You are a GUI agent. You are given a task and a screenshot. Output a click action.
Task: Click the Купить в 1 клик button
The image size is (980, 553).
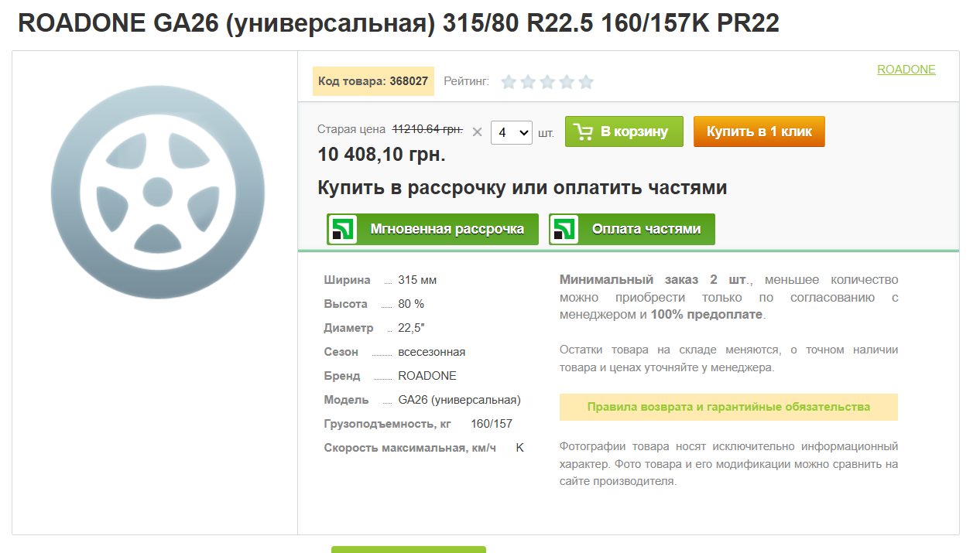pyautogui.click(x=759, y=131)
